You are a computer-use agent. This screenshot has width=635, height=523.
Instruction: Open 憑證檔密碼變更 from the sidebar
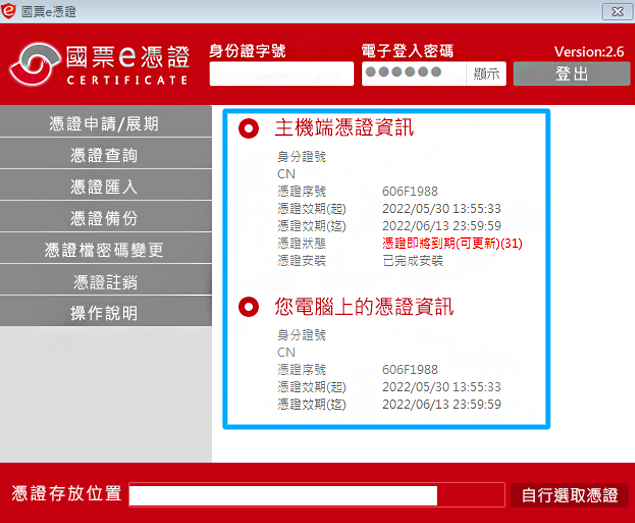(105, 250)
